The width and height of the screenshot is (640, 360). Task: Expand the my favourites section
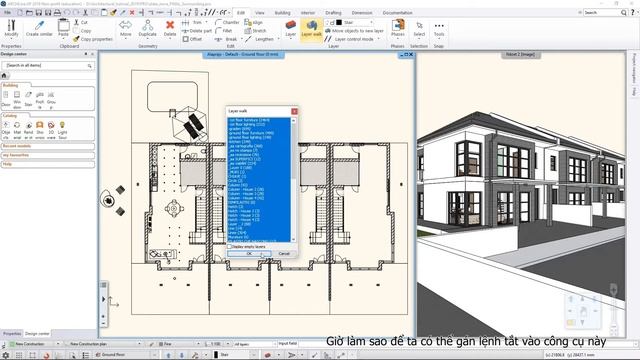pyautogui.click(x=48, y=155)
